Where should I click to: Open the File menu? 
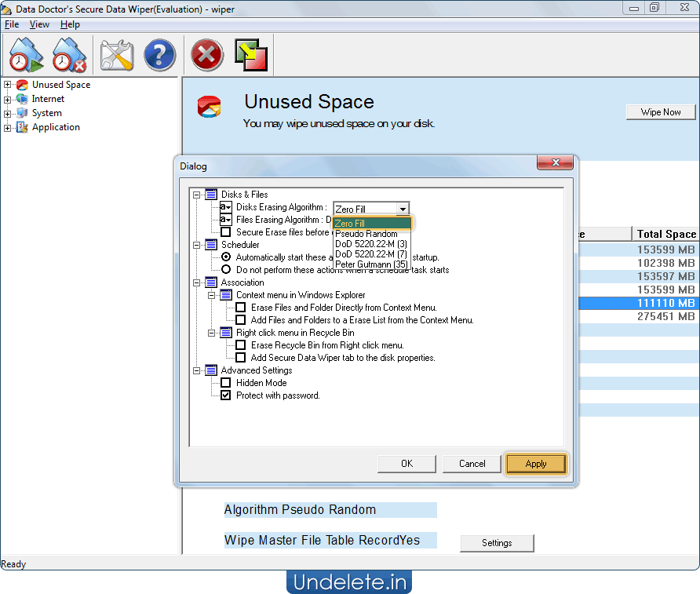point(12,24)
